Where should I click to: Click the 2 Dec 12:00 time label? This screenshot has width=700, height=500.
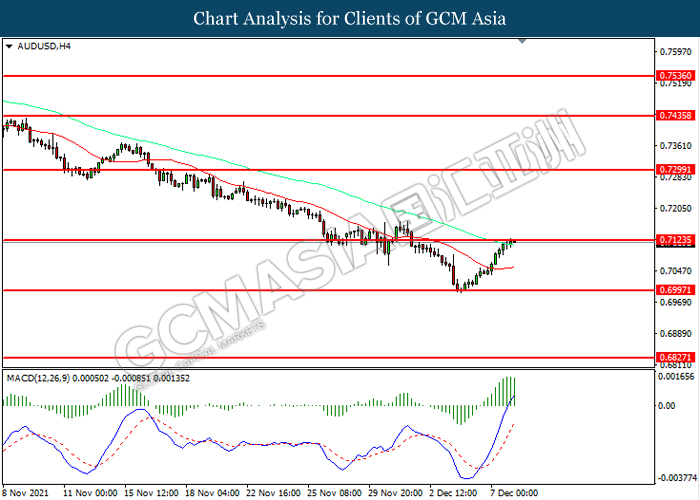click(x=453, y=493)
